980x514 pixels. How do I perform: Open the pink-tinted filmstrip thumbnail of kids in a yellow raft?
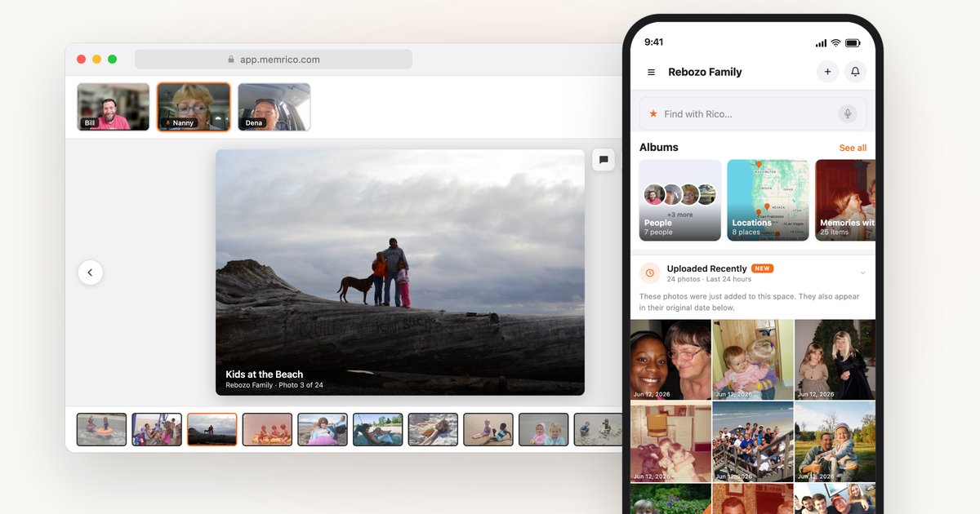[x=267, y=429]
